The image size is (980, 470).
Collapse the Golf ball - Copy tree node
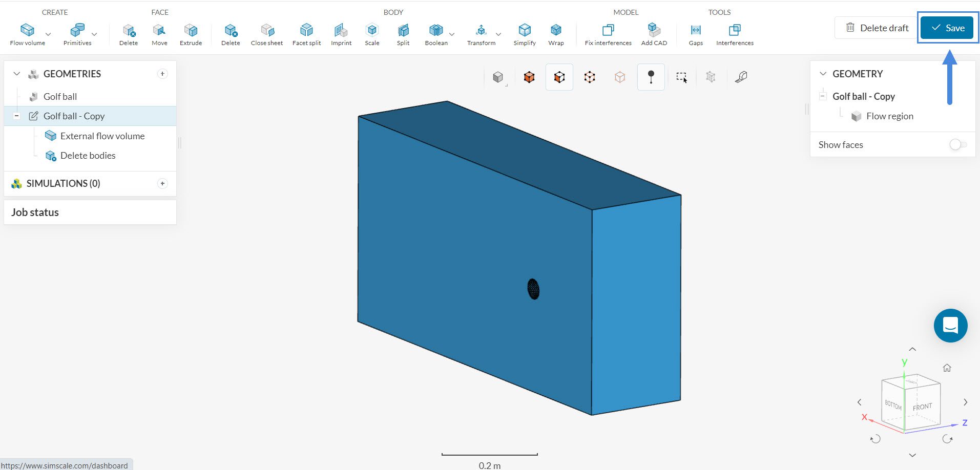[x=16, y=116]
